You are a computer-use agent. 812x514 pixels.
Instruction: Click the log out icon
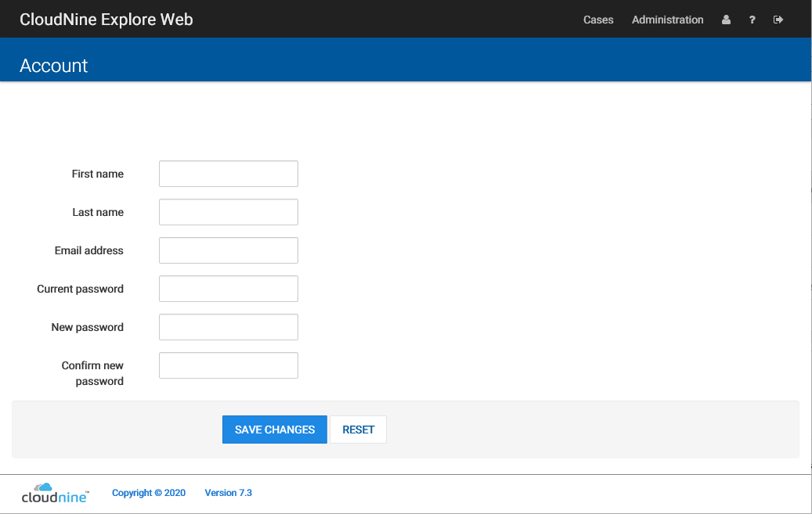778,20
